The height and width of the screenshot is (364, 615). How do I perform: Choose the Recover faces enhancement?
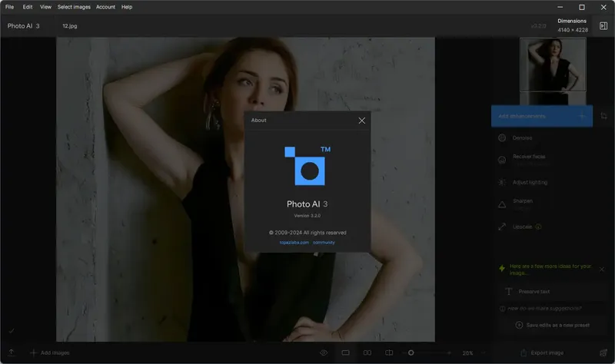[x=529, y=158]
